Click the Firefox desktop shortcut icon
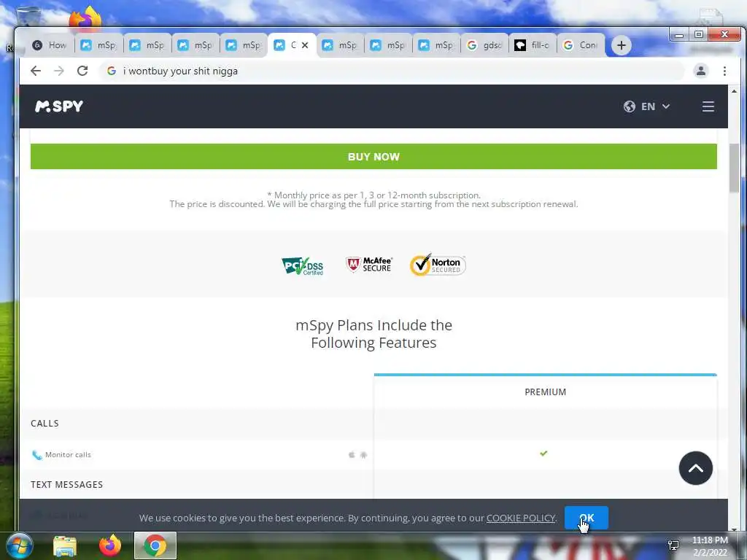 pos(86,17)
